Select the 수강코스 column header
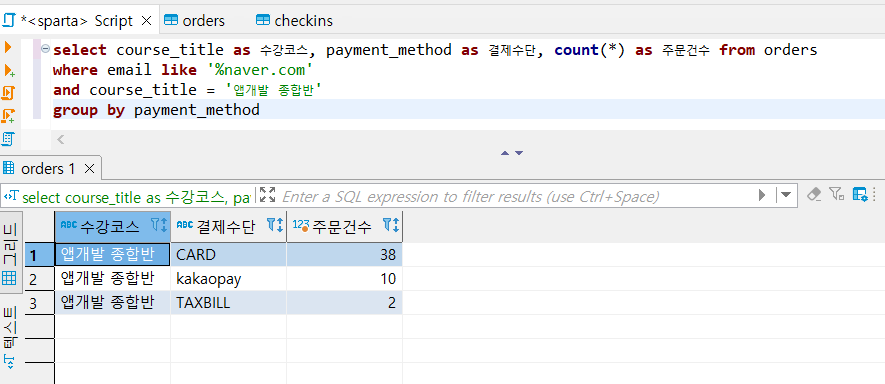Image resolution: width=885 pixels, height=384 pixels. pos(109,226)
